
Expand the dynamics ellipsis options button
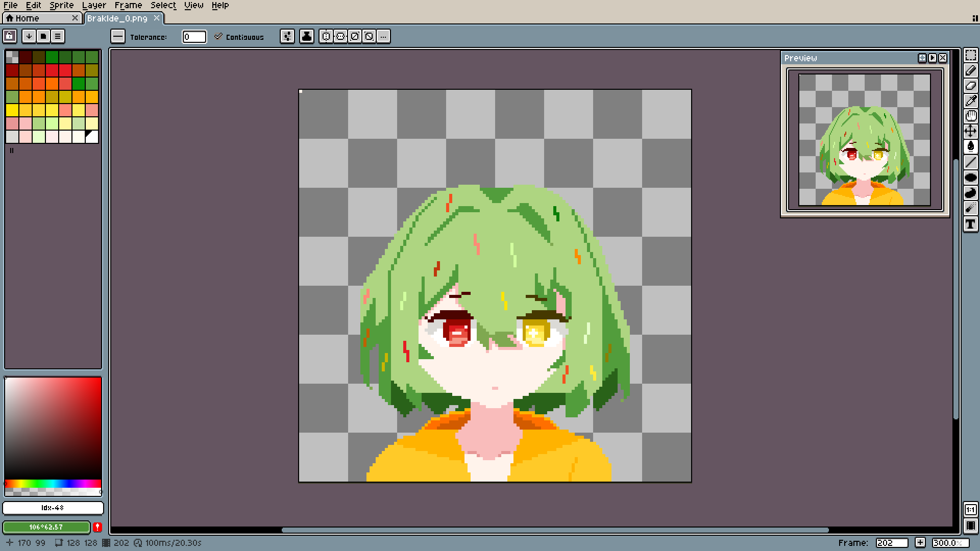pyautogui.click(x=383, y=36)
